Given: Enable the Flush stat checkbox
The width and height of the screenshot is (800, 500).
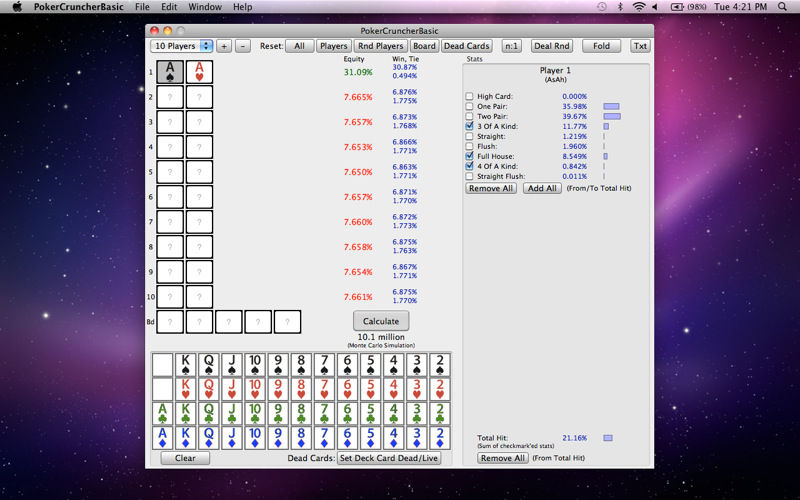Looking at the screenshot, I should click(x=469, y=146).
